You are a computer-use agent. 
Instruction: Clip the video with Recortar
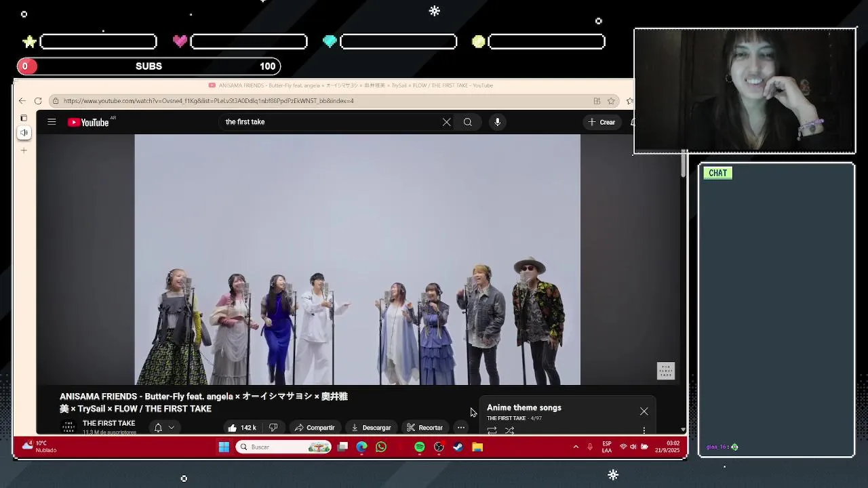(425, 428)
